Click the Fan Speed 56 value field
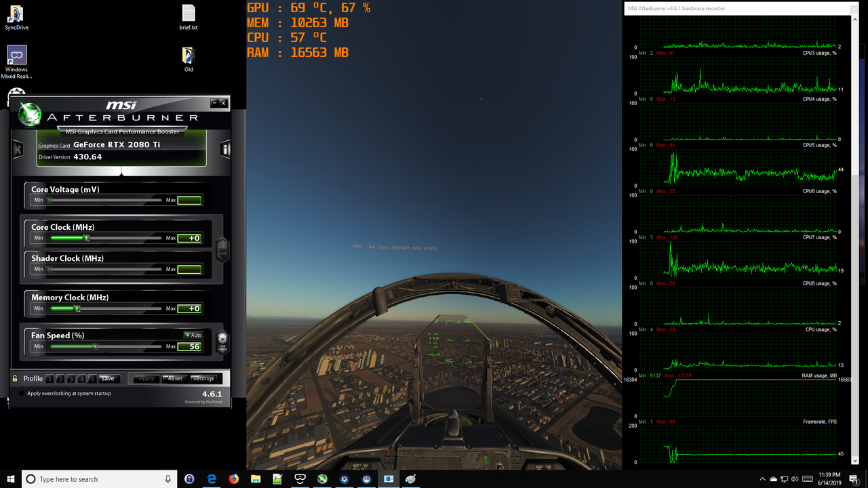The width and height of the screenshot is (868, 488). click(x=190, y=346)
